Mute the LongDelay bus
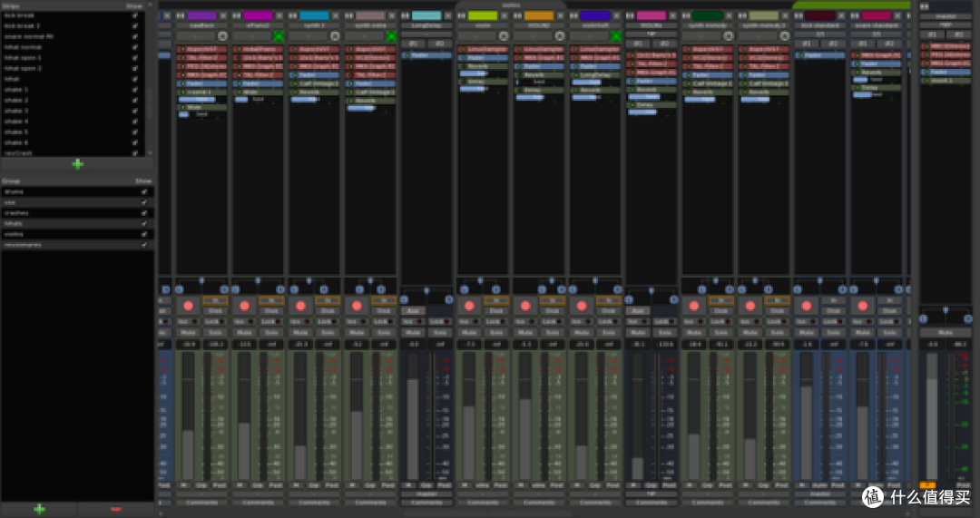The width and height of the screenshot is (980, 518). pyautogui.click(x=413, y=332)
